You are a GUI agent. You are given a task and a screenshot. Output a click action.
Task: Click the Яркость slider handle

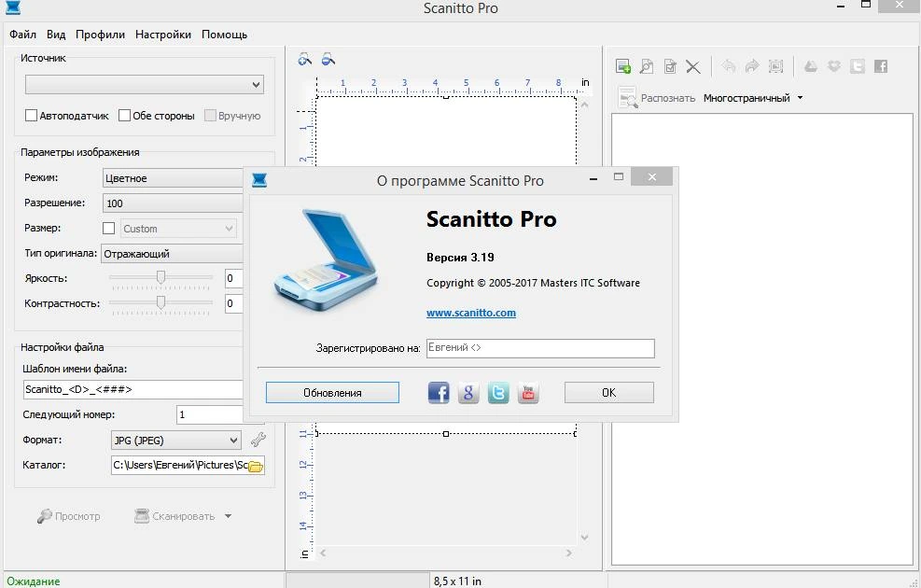pyautogui.click(x=160, y=277)
